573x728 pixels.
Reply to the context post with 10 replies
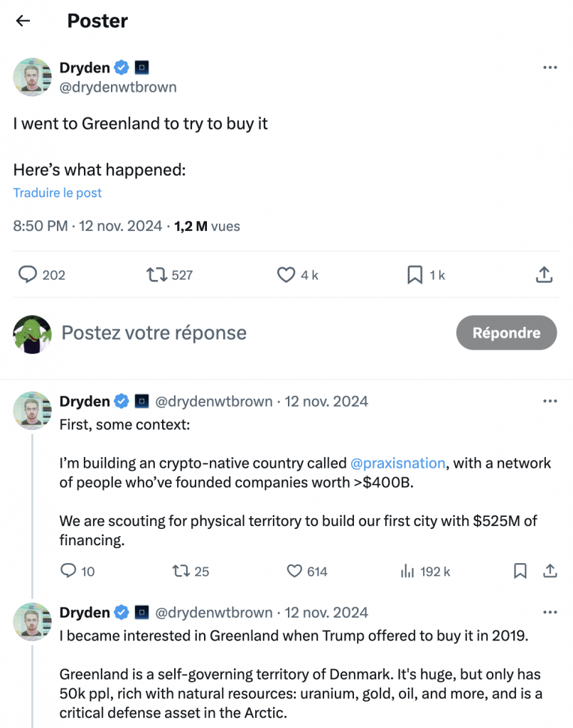pos(68,570)
